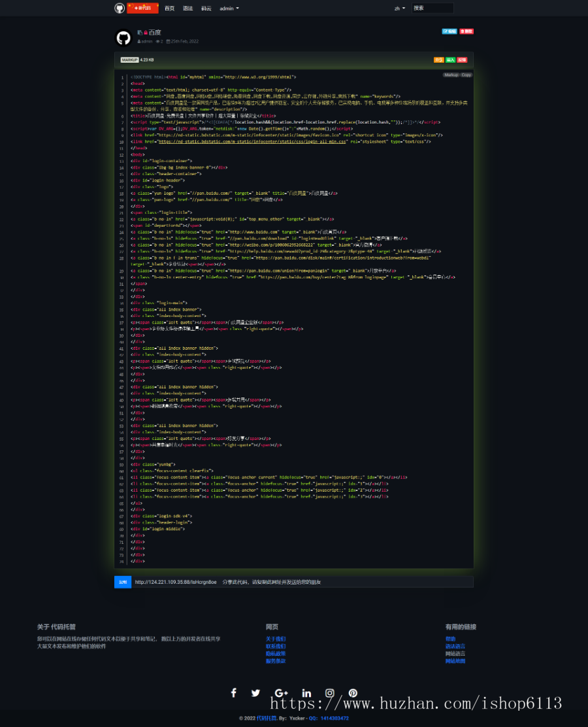Viewport: 588px width, 727px height.
Task: Click the author GitHub avatar beside 百度
Action: click(x=123, y=37)
